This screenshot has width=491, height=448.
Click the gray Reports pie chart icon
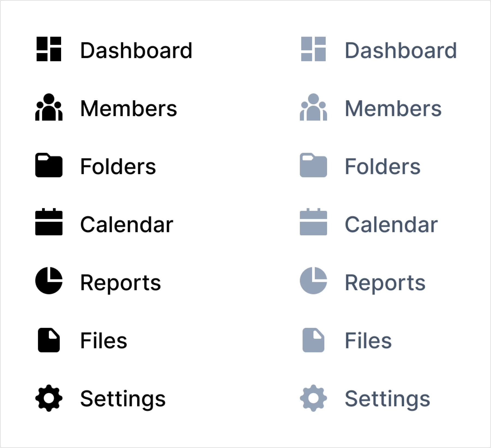click(313, 281)
